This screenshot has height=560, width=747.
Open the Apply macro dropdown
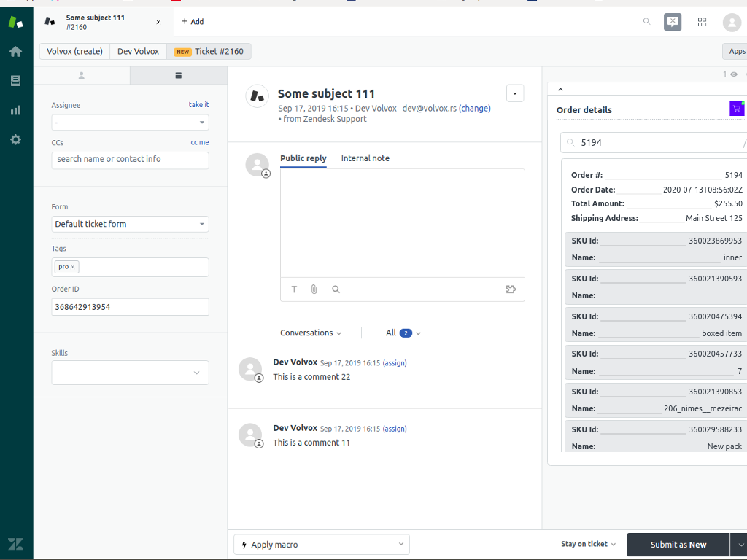[322, 545]
